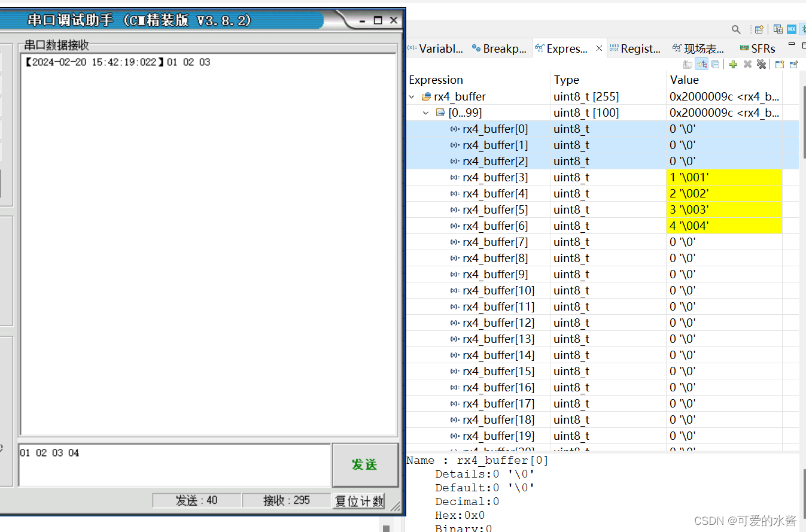Open the Registers tab
The height and width of the screenshot is (532, 806).
[x=635, y=48]
